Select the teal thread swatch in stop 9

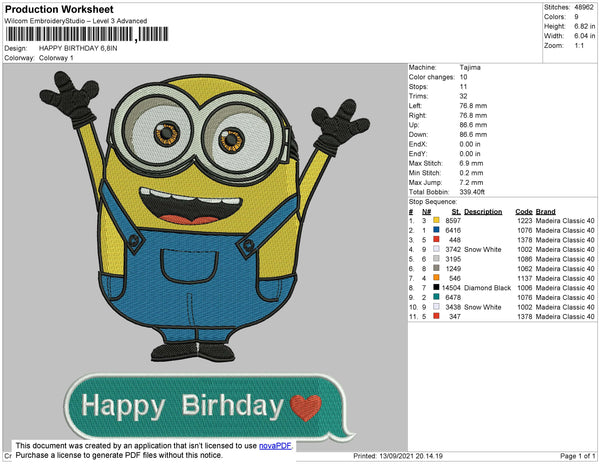click(436, 297)
